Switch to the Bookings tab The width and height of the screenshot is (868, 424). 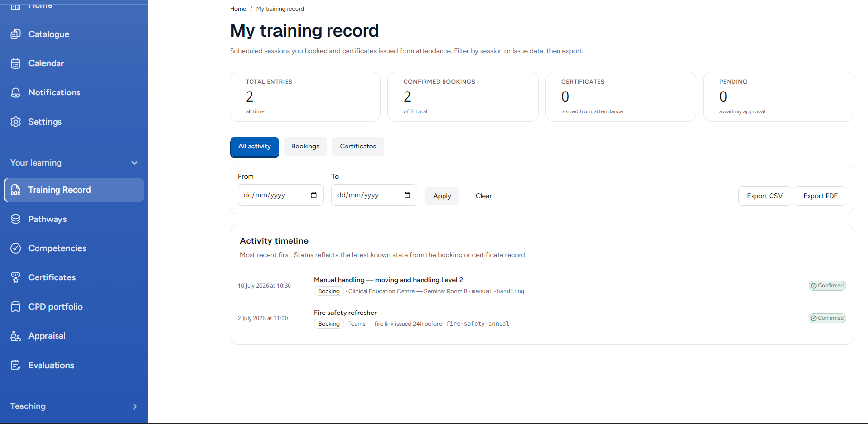(x=306, y=147)
